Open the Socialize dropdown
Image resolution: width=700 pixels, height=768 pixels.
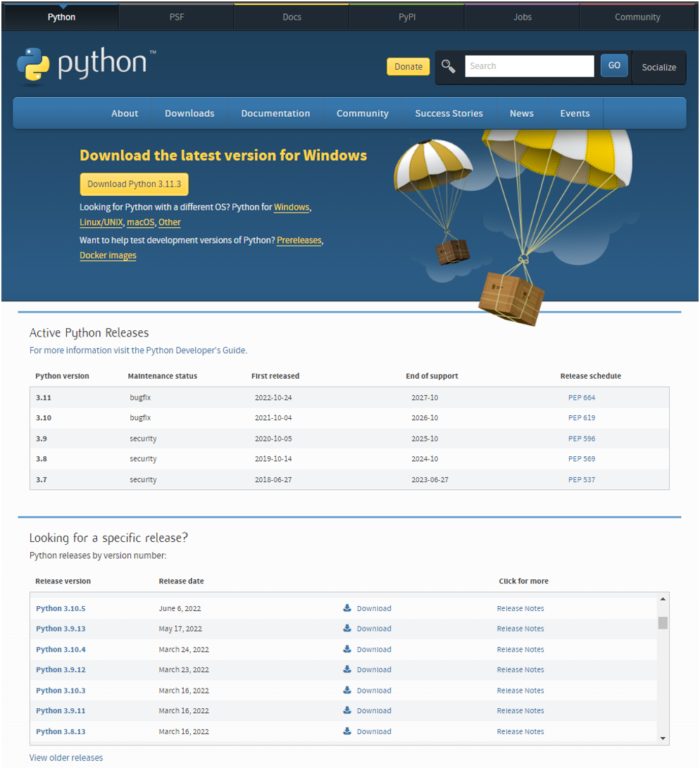[x=658, y=68]
